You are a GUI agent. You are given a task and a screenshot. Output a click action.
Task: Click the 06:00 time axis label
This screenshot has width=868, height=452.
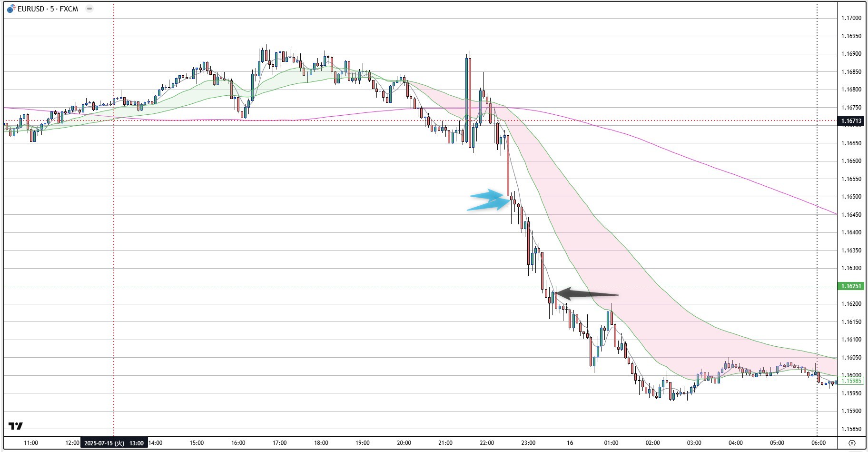pos(818,443)
